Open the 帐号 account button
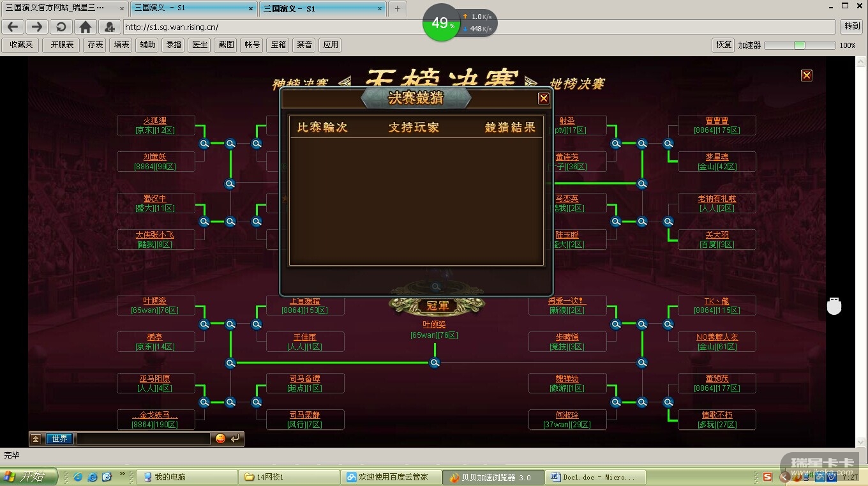Screen dimensions: 868x486 click(x=252, y=45)
